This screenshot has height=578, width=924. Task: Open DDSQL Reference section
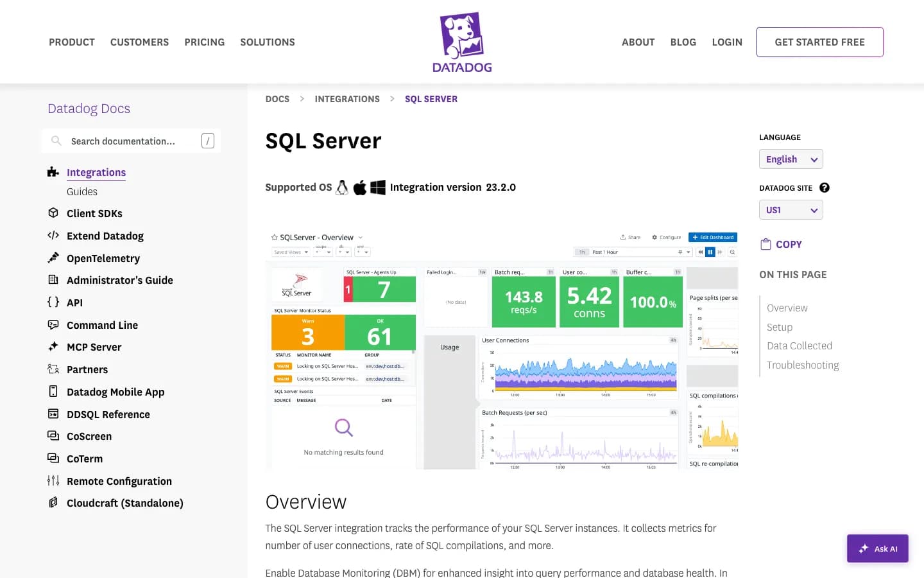tap(108, 414)
